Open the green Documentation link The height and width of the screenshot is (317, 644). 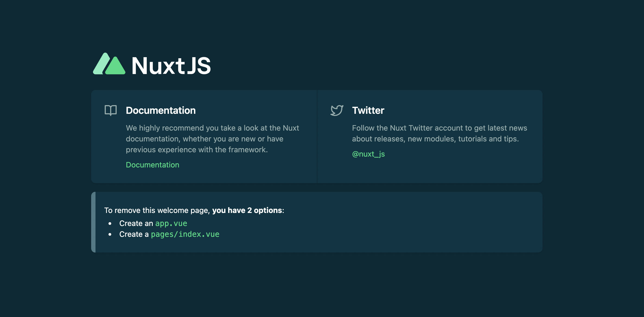tap(152, 165)
